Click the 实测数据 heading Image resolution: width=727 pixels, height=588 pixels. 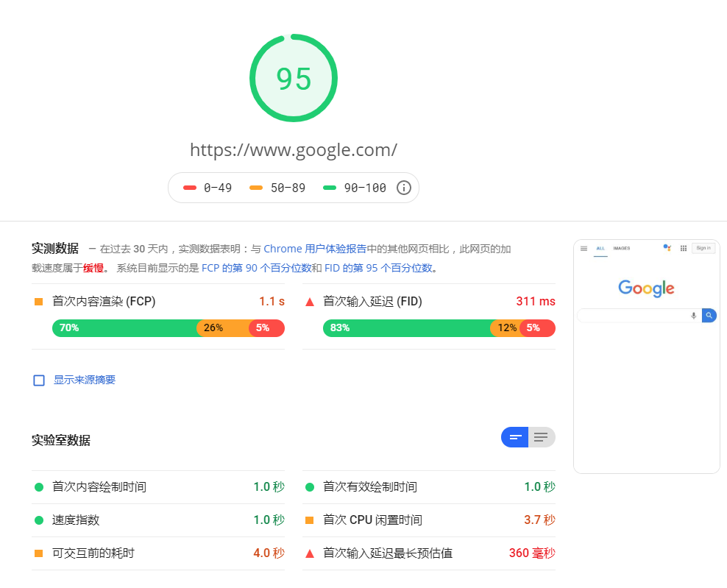pyautogui.click(x=54, y=249)
